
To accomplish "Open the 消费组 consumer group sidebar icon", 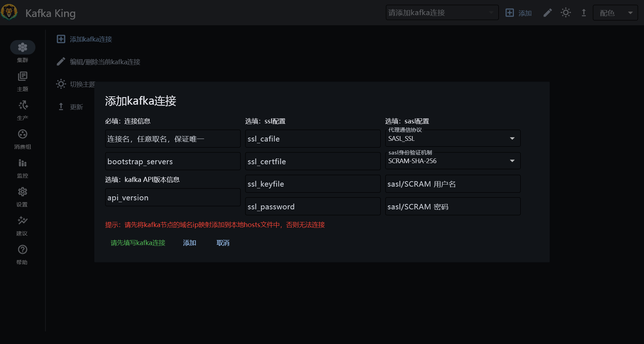I will tap(22, 134).
